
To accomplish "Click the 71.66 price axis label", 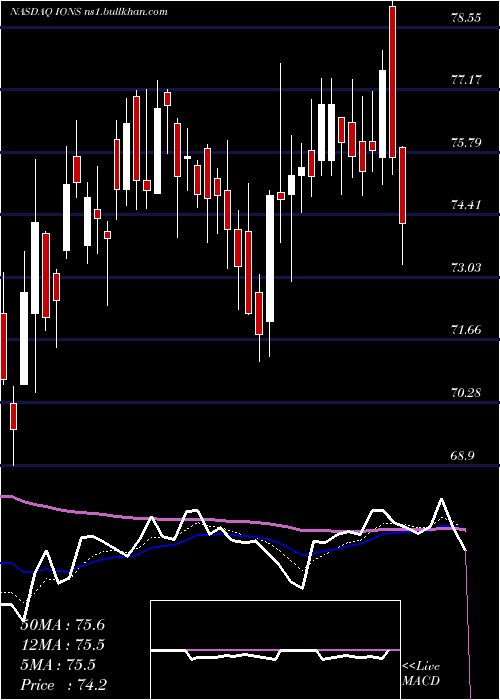I will point(467,330).
